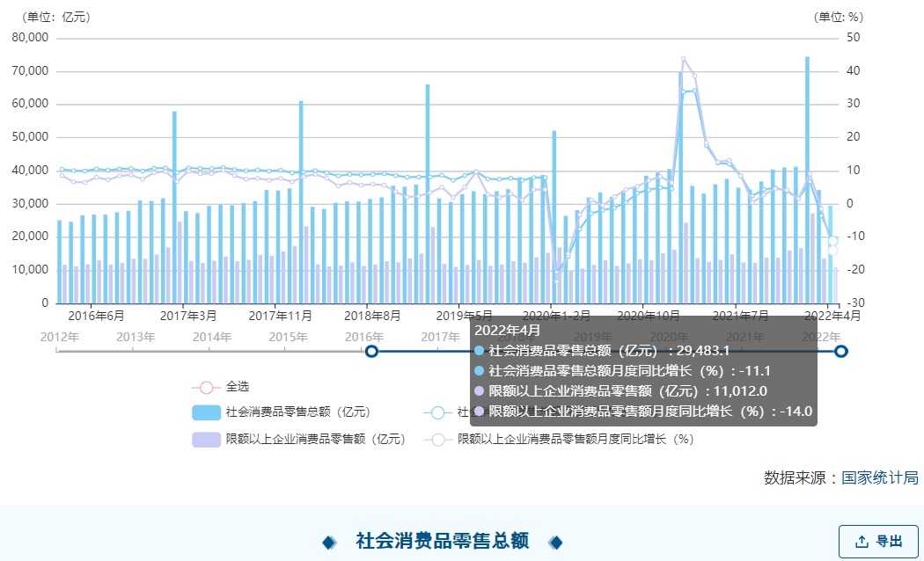Screen dimensions: 924x561
Task: Open the 国家统计局 data source link
Action: coord(880,477)
